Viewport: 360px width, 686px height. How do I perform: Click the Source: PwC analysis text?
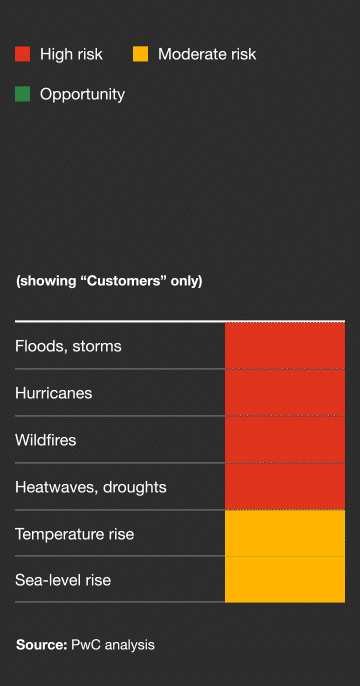click(x=85, y=645)
